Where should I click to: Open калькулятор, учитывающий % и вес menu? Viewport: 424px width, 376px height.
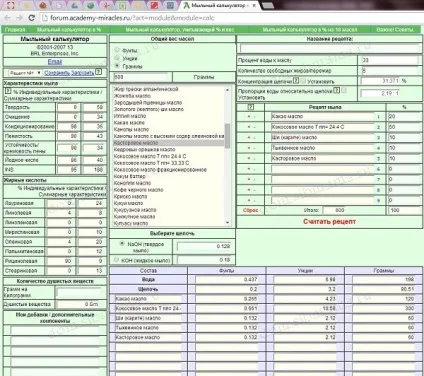[x=180, y=30]
